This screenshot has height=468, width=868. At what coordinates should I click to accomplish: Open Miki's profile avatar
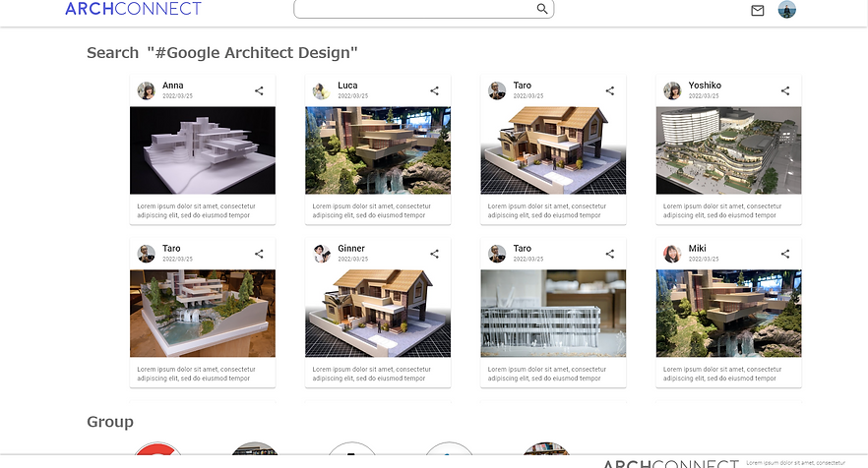tap(672, 254)
